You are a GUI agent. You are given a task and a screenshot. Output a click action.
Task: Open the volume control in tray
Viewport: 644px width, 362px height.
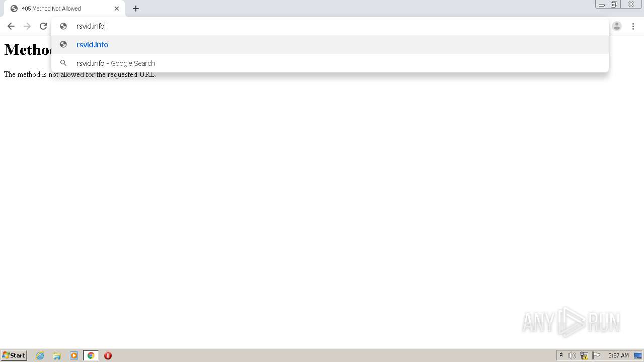(572, 355)
